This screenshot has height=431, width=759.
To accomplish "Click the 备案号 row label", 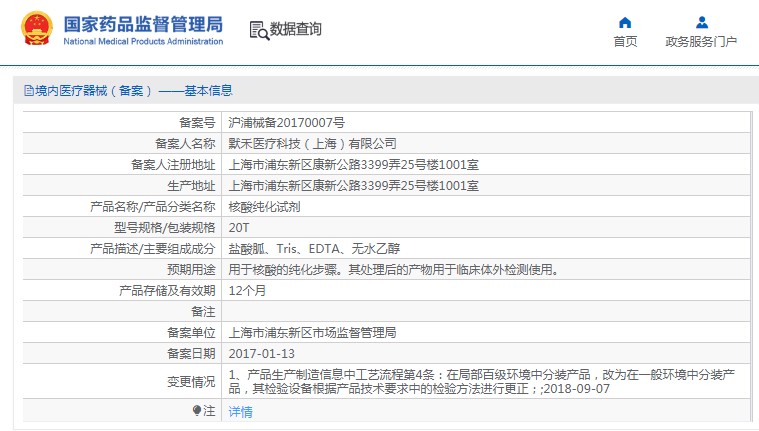I will 197,123.
